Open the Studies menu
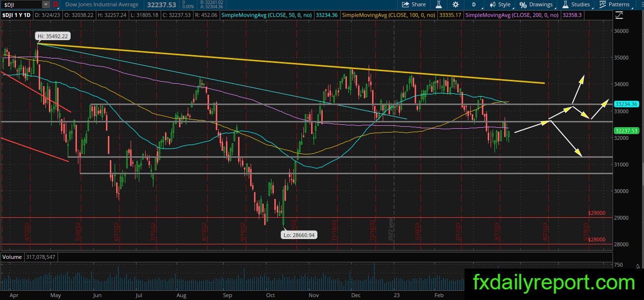This screenshot has width=644, height=300. point(576,4)
